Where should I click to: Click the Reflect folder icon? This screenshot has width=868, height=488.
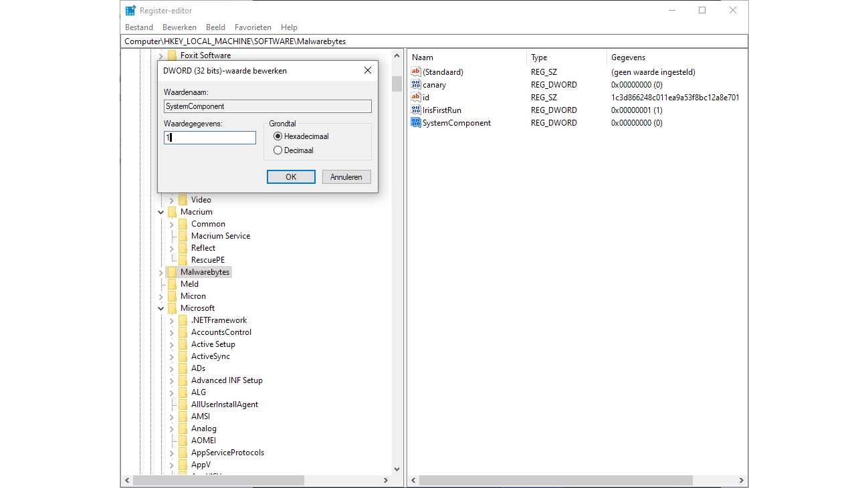click(x=183, y=248)
